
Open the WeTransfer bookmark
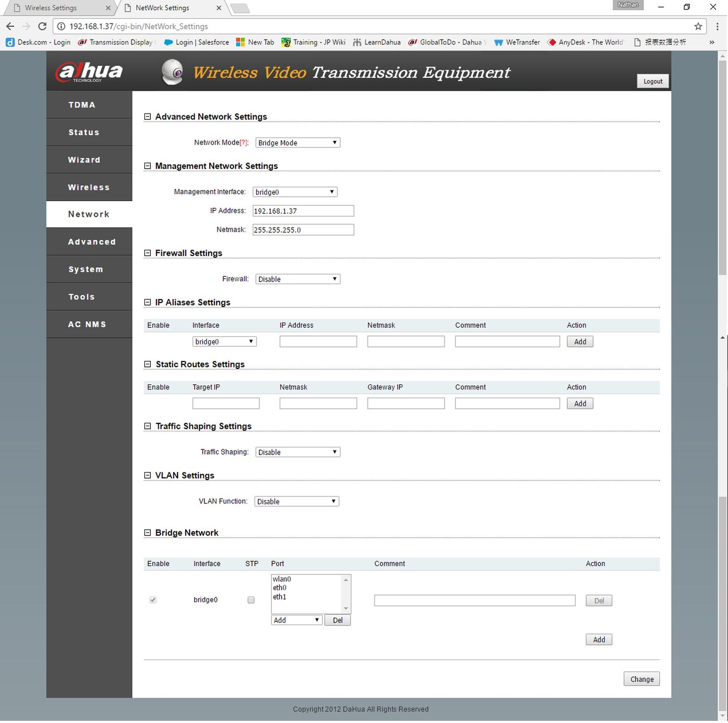tap(517, 42)
